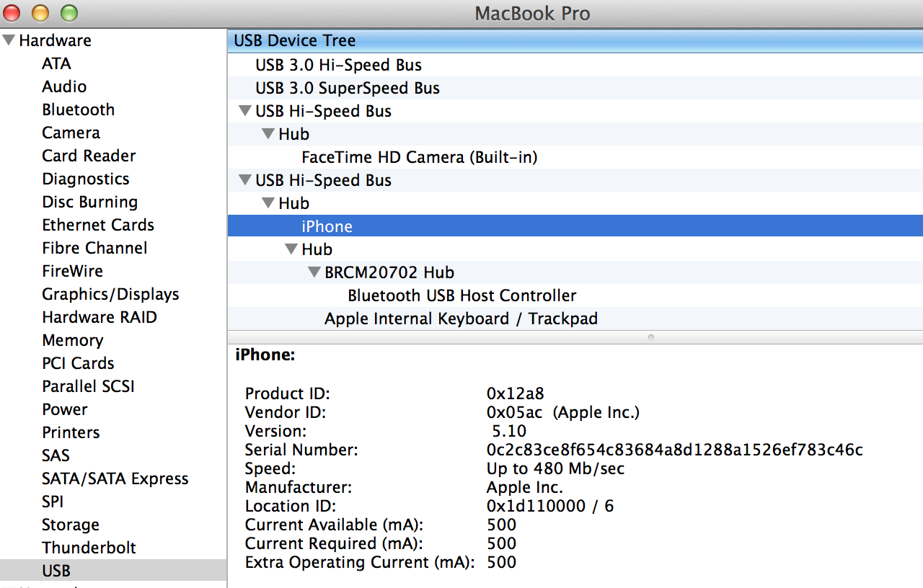Select FireWire in the sidebar

click(x=72, y=271)
